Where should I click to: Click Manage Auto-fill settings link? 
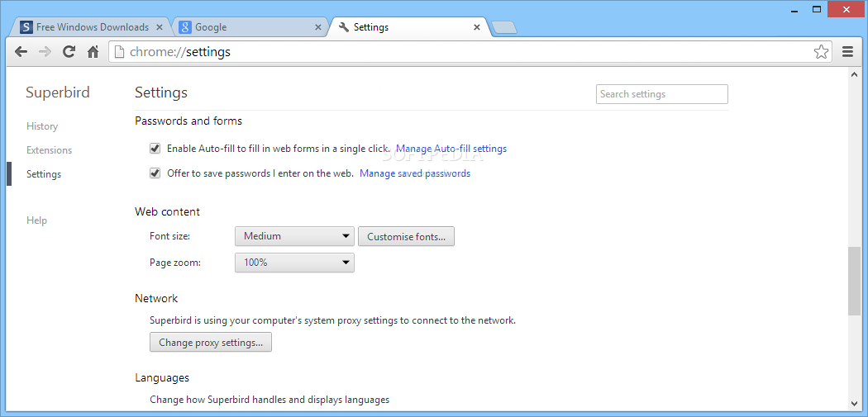click(x=451, y=148)
